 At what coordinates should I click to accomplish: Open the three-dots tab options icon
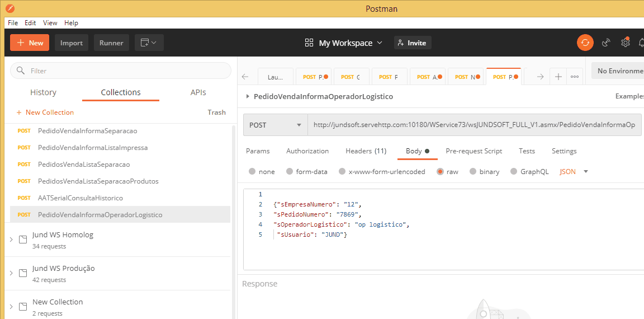[x=574, y=77]
